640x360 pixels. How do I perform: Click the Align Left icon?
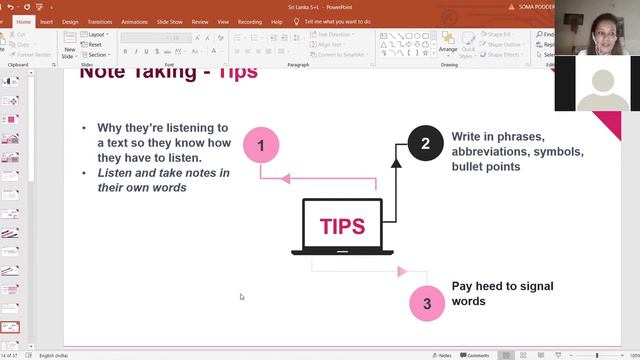[x=237, y=51]
